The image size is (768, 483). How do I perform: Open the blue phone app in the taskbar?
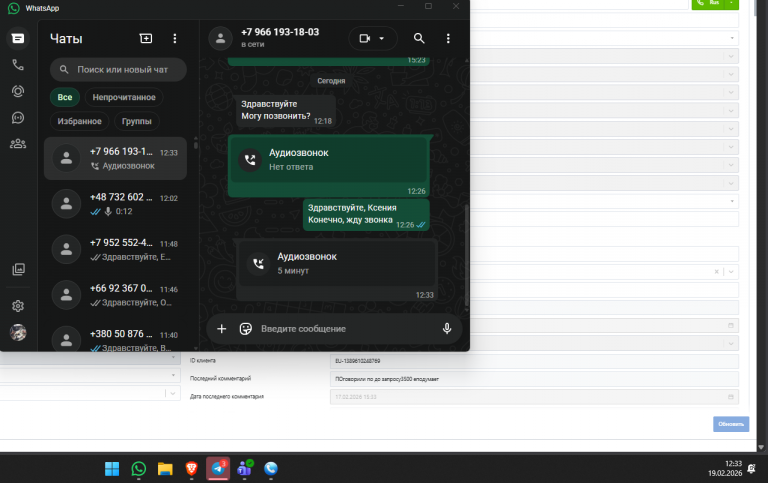pyautogui.click(x=271, y=469)
